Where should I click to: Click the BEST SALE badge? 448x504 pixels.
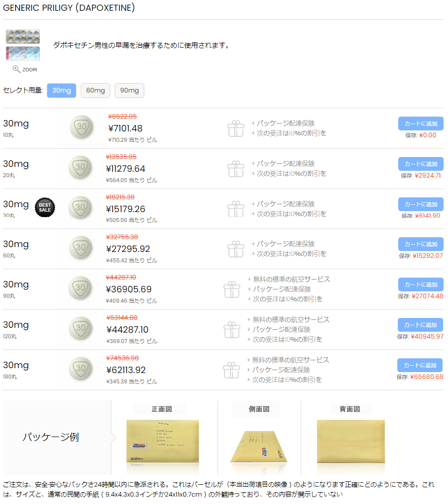45,207
